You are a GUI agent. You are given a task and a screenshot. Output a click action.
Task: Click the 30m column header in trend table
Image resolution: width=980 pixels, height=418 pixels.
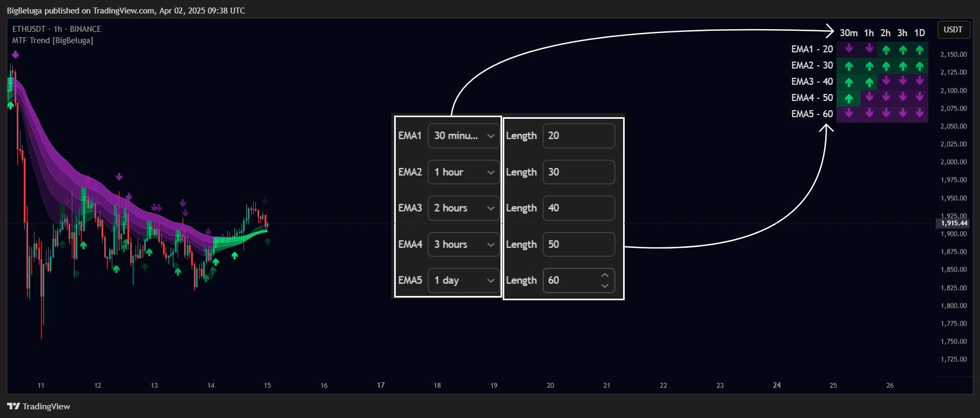849,33
